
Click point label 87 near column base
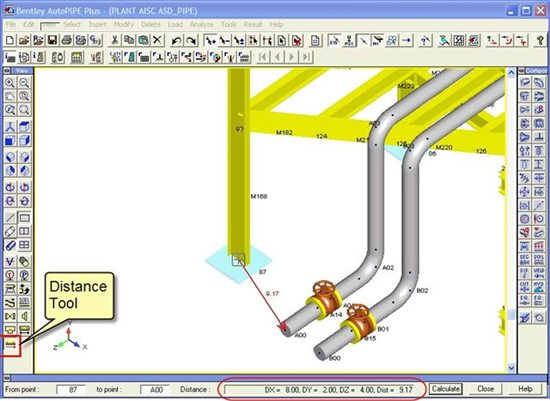pyautogui.click(x=262, y=272)
